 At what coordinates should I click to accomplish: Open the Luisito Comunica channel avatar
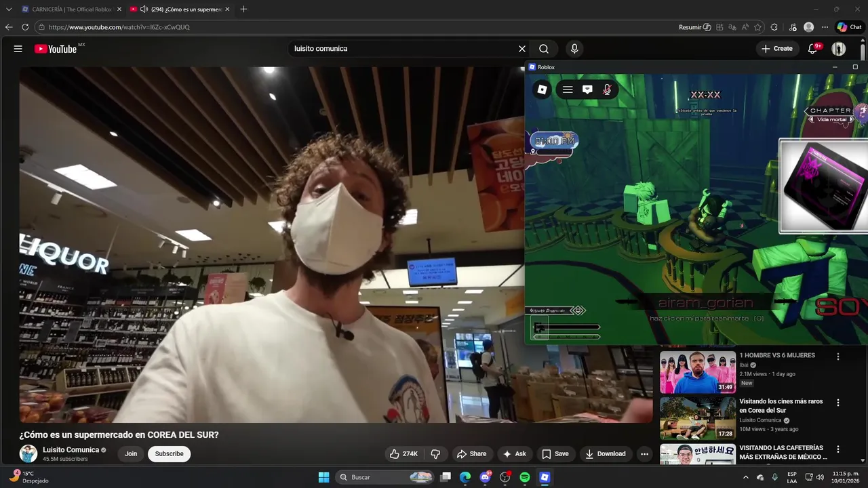coord(28,454)
